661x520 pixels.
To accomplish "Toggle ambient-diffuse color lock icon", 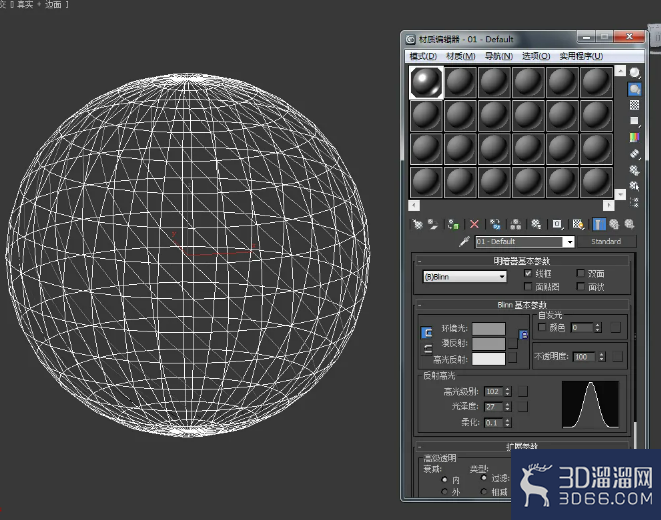I will pyautogui.click(x=427, y=332).
